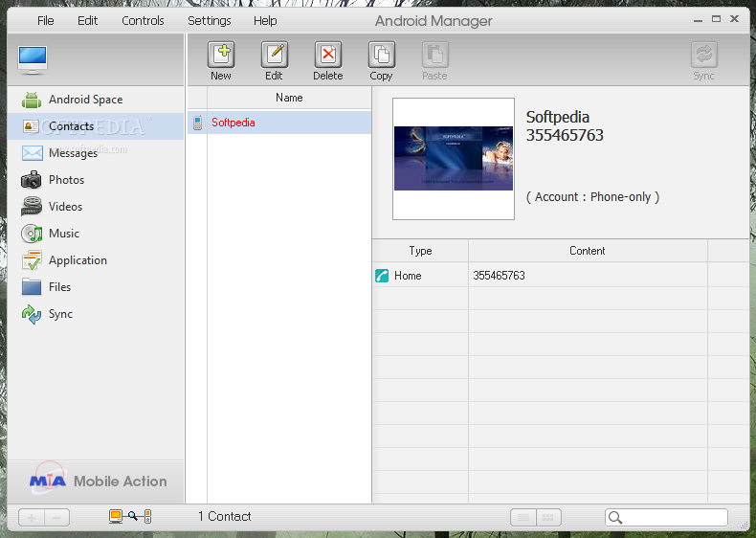Click the plus button in status bar
This screenshot has width=756, height=538.
[x=32, y=518]
